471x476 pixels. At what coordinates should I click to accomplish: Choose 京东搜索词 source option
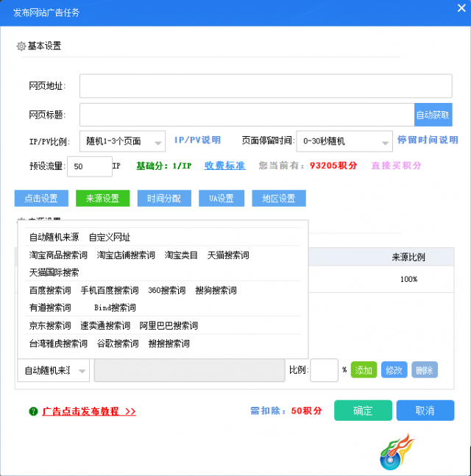[x=50, y=325]
